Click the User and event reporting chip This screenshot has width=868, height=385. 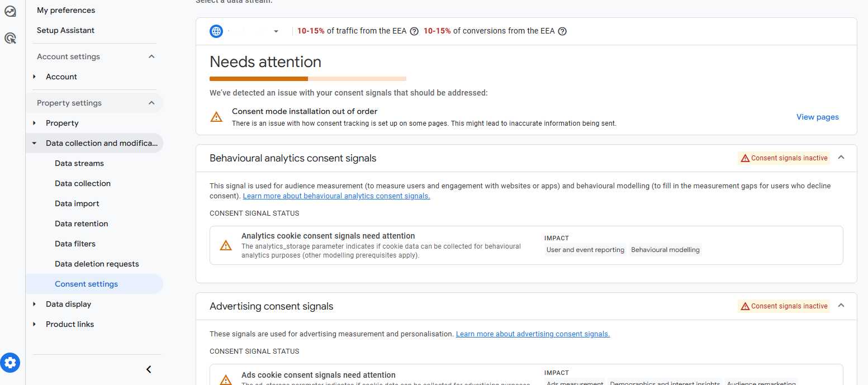[585, 250]
